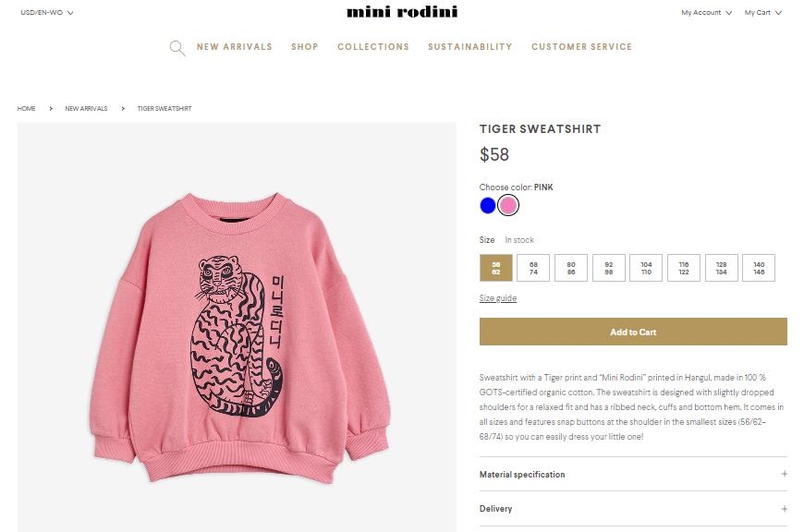
Task: Expand Material specification plus icon
Action: [784, 474]
